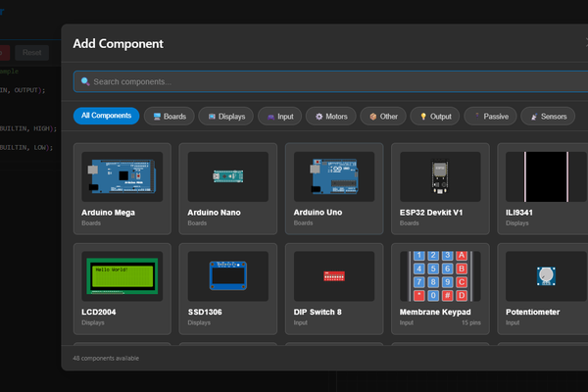588x392 pixels.
Task: Click the ESP32 Devkit V1 image
Action: pos(440,176)
